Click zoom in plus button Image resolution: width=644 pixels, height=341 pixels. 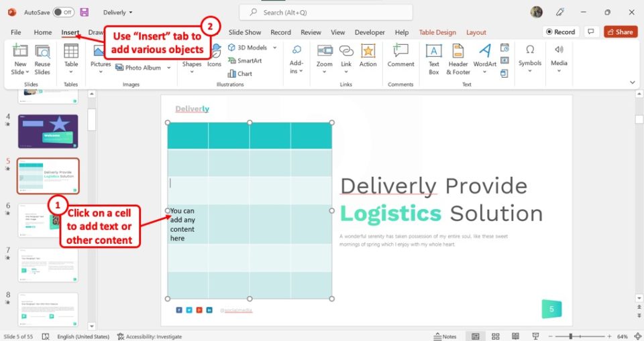610,336
